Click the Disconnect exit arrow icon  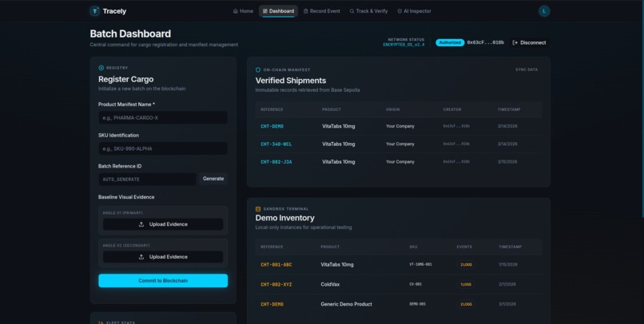[x=515, y=42]
